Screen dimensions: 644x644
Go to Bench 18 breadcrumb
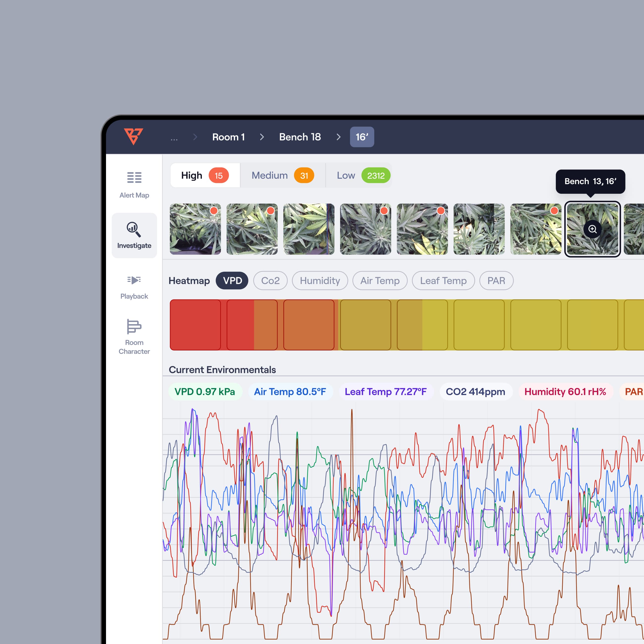pyautogui.click(x=300, y=137)
